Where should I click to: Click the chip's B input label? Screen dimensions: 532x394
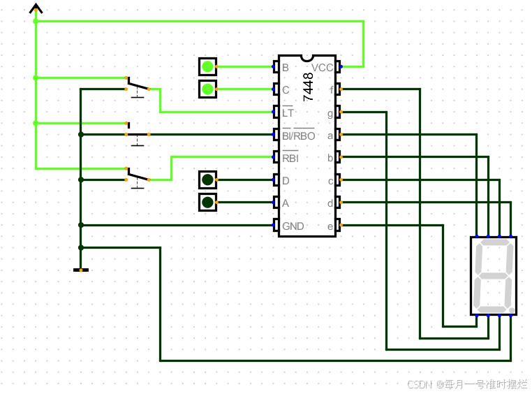pyautogui.click(x=286, y=68)
